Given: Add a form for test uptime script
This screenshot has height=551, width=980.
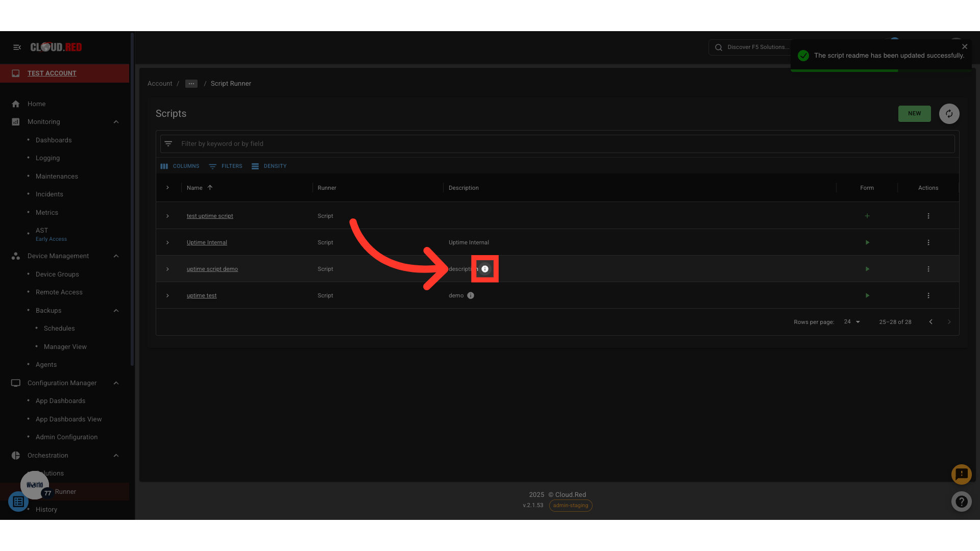Looking at the screenshot, I should [x=867, y=216].
